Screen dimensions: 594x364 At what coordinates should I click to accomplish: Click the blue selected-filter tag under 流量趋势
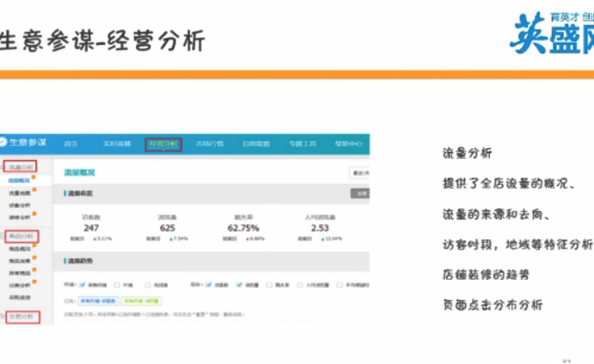[97, 301]
